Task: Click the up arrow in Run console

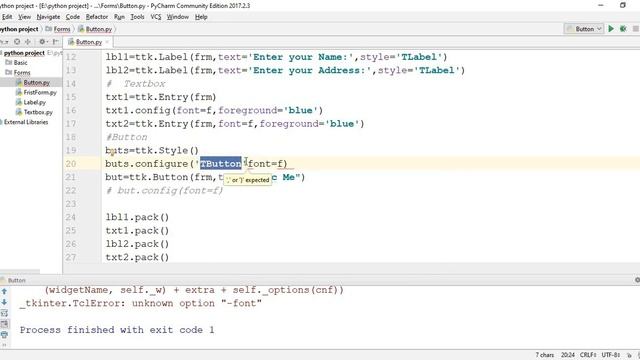Action: (4, 291)
